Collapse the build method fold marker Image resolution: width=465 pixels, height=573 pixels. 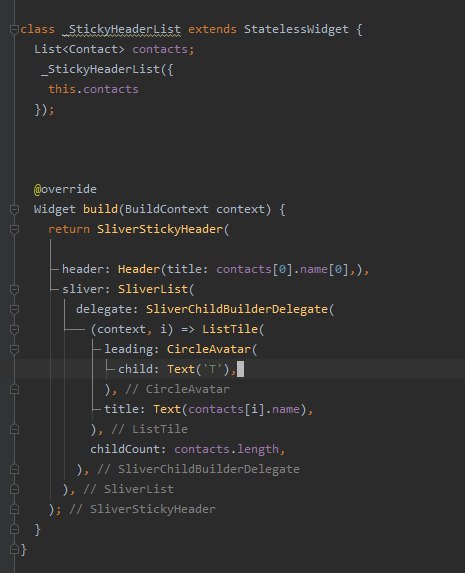click(x=14, y=209)
